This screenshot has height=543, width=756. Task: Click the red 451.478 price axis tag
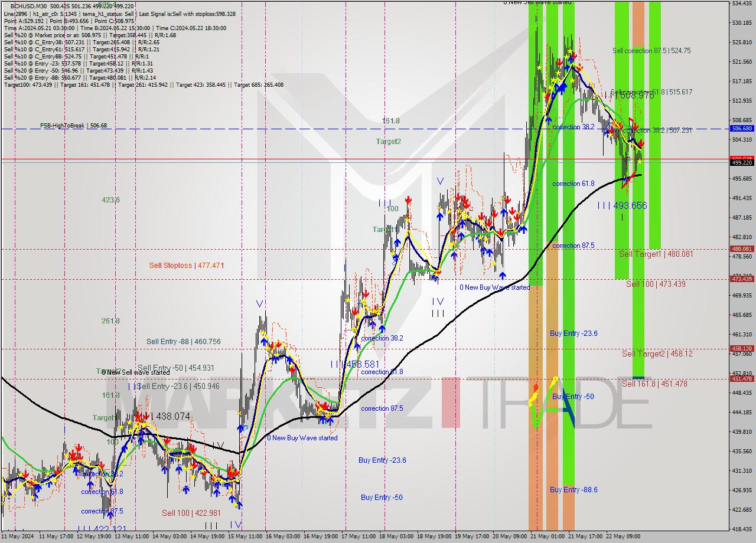[742, 379]
